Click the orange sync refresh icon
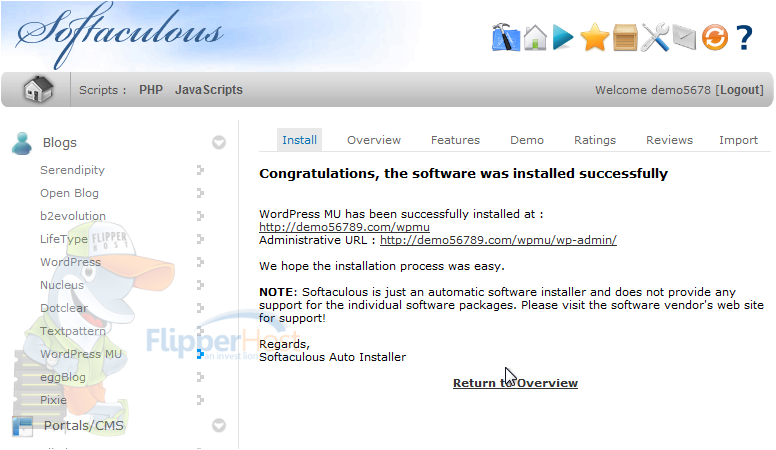776x450 pixels. click(715, 37)
